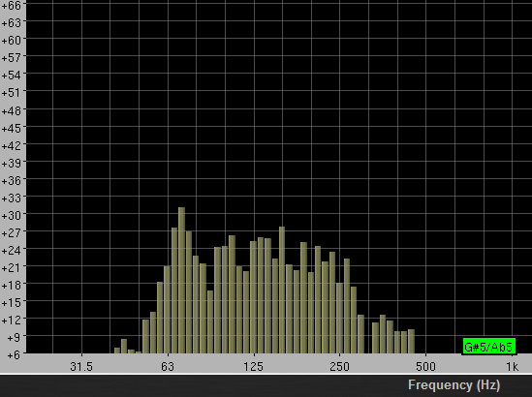Screen dimensions: 532x397
Task: Click the +42 level axis label
Action: (x=12, y=145)
